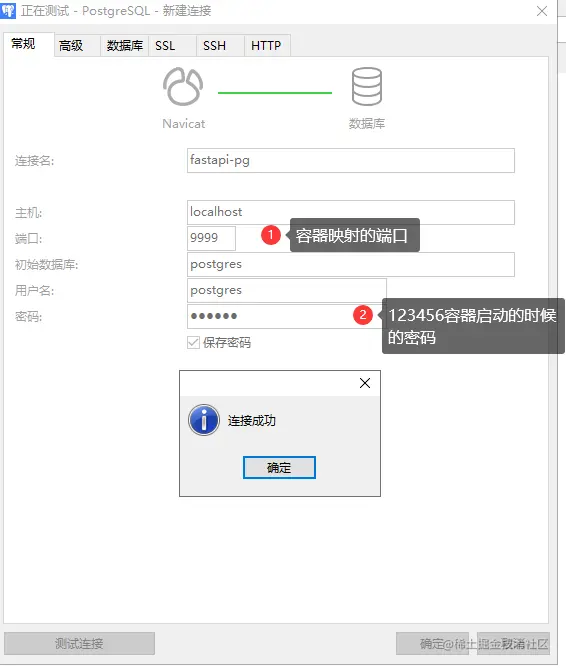
Task: Click the PostgreSQL elephant icon in title bar
Action: (8, 10)
